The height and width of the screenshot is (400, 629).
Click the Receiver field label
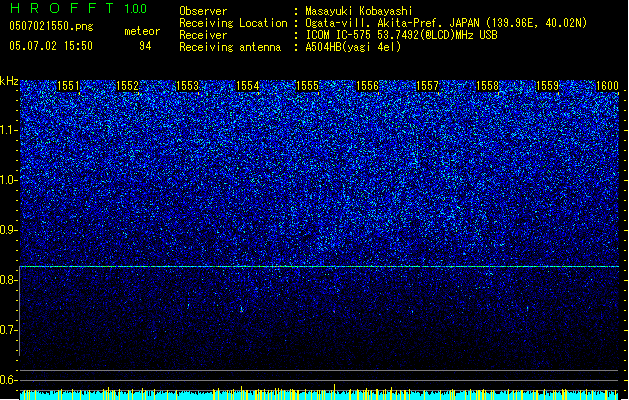click(x=203, y=35)
